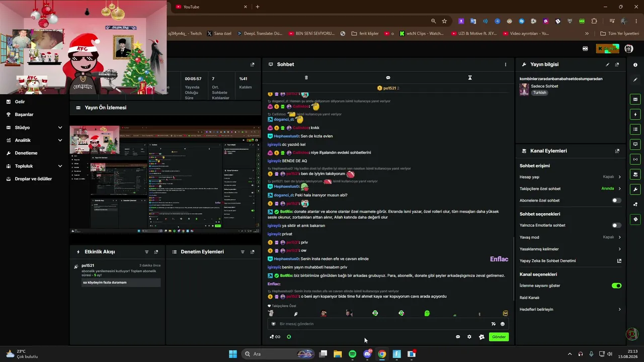The width and height of the screenshot is (644, 362).
Task: Filter the Etkinlik Akışı panel
Action: click(147, 252)
